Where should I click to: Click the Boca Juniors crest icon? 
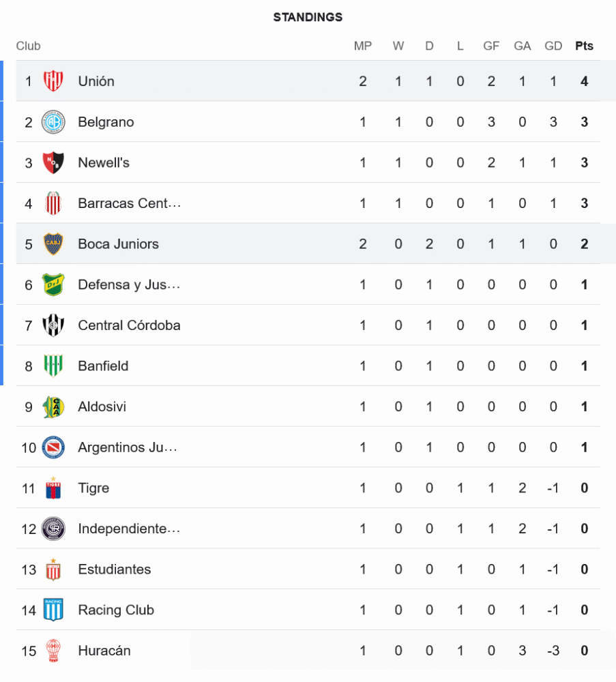[x=53, y=244]
